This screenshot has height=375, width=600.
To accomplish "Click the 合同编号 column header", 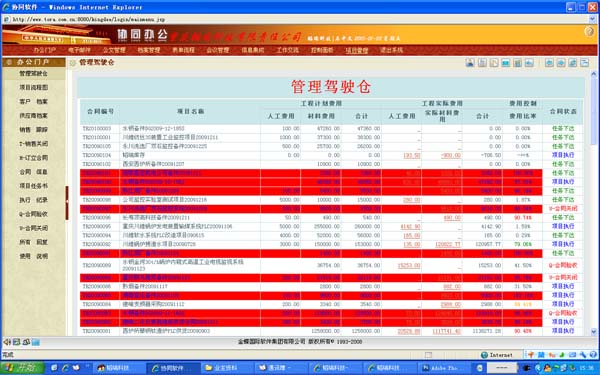I will click(x=101, y=111).
